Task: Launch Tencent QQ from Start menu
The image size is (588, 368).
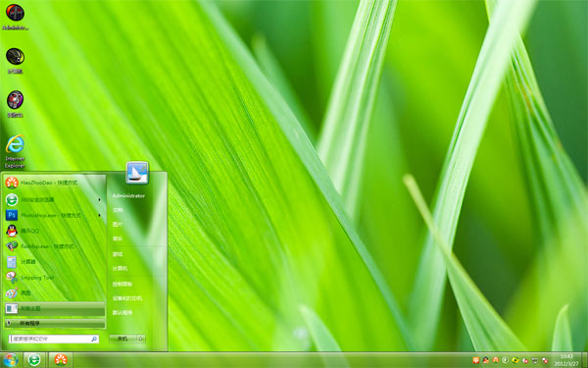Action: coord(54,231)
